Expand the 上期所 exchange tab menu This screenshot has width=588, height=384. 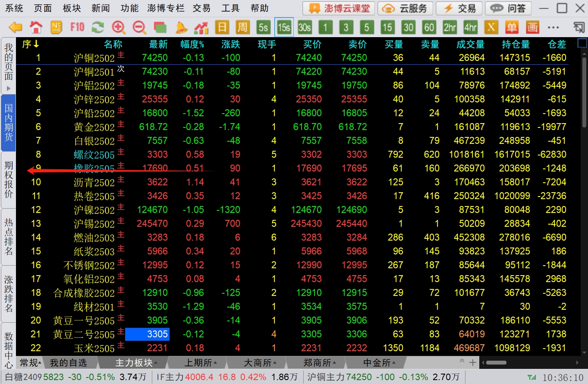pos(198,363)
